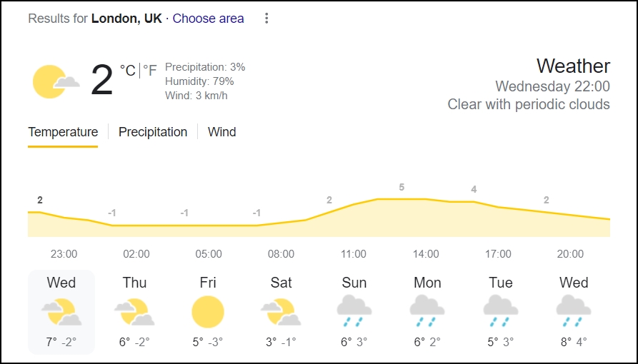Viewport: 638px width, 364px height.
Task: Click the 02:00 time label on chart
Action: click(x=136, y=254)
